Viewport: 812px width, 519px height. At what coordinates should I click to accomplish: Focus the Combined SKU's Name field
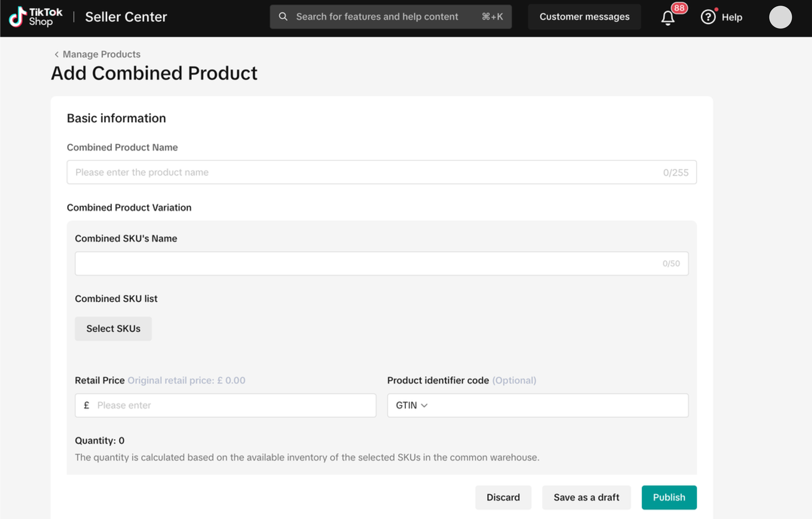coord(382,264)
